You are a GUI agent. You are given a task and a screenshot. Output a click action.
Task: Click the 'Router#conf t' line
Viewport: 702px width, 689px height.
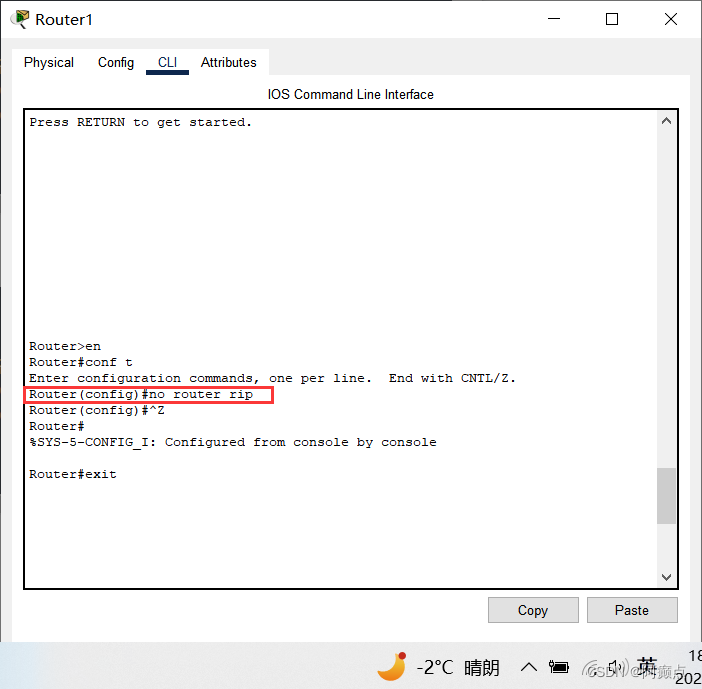coord(81,362)
